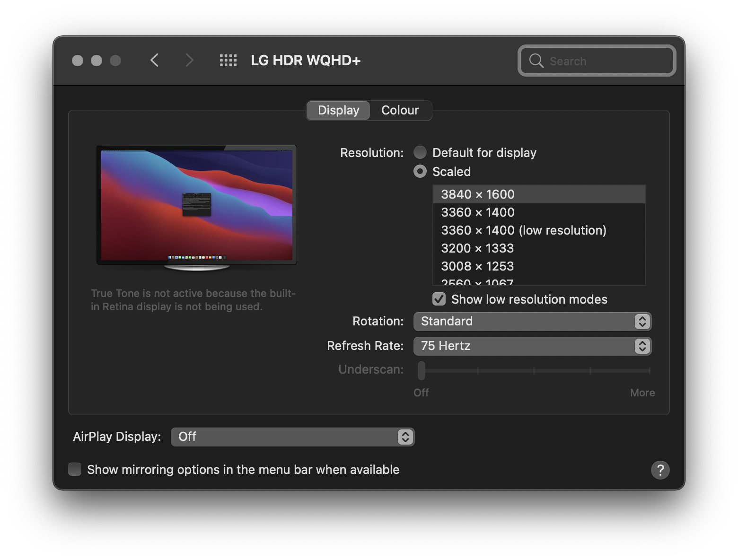Click the Search input field

click(x=597, y=61)
